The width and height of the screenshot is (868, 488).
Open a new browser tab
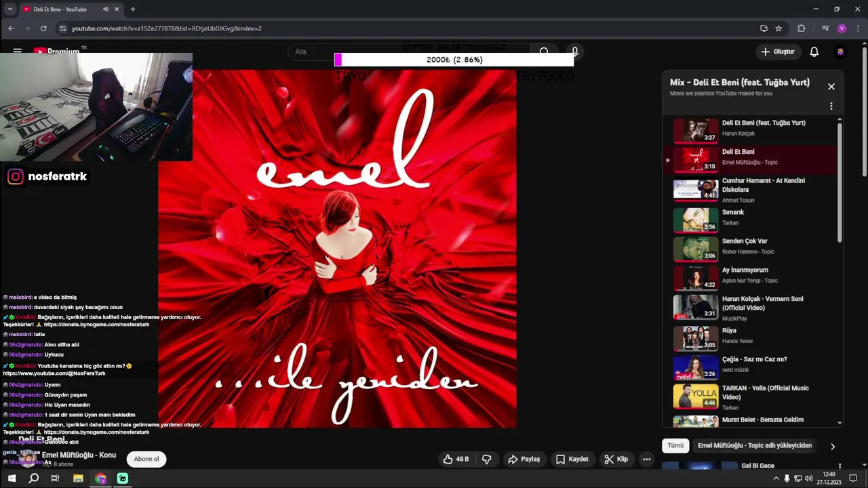[133, 9]
